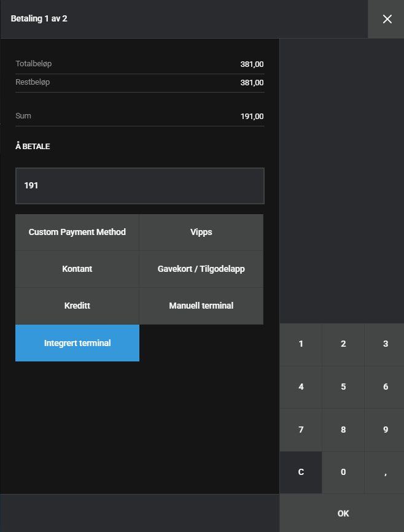Select Gavekort / Tilgodelapp payment
Image resolution: width=404 pixels, height=532 pixels.
click(x=201, y=269)
